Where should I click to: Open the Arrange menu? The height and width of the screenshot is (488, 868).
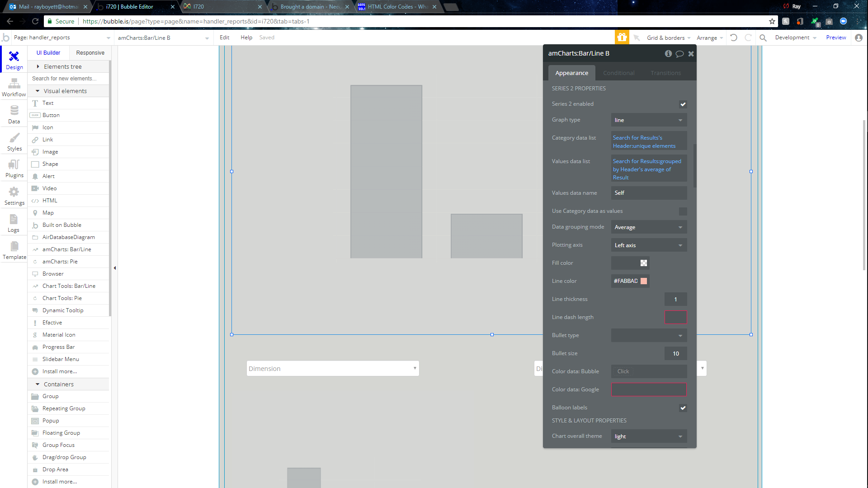(x=710, y=38)
